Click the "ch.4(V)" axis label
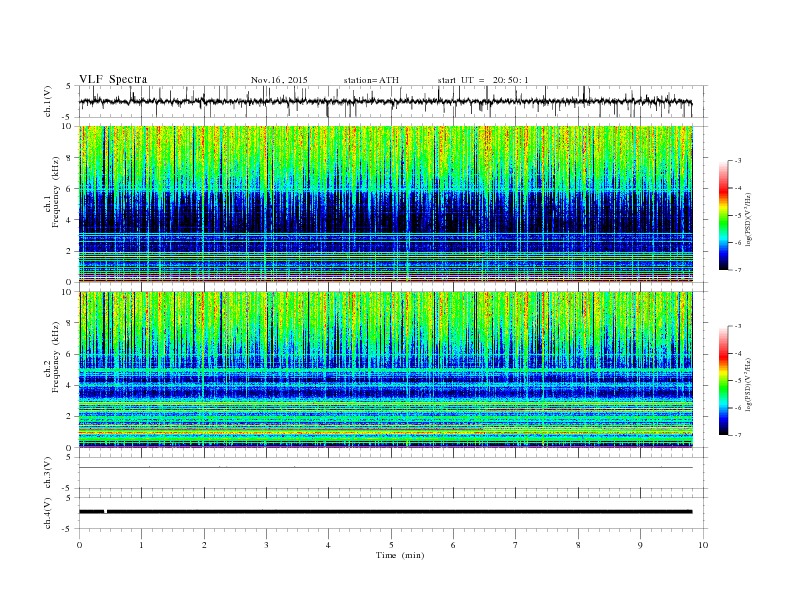The width and height of the screenshot is (792, 612). pos(47,513)
